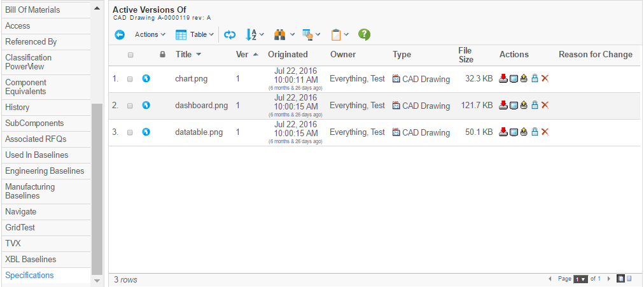The width and height of the screenshot is (644, 287).
Task: Click the Specifications link in sidebar
Action: tap(29, 276)
